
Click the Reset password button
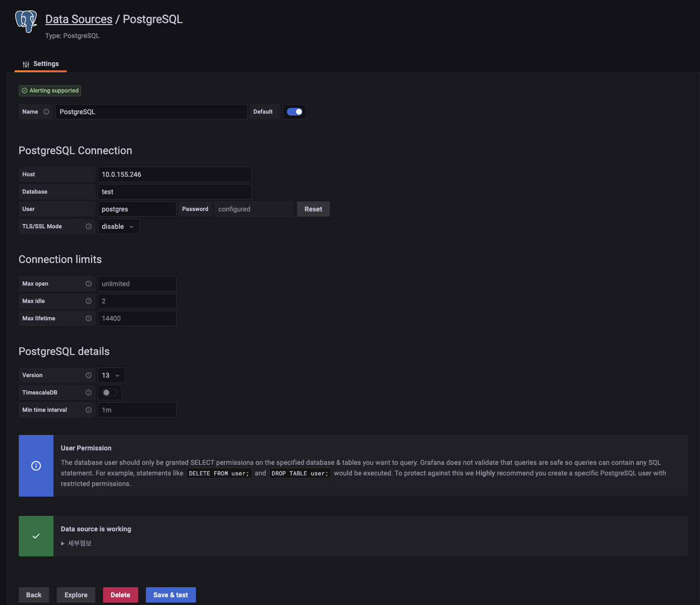click(313, 209)
